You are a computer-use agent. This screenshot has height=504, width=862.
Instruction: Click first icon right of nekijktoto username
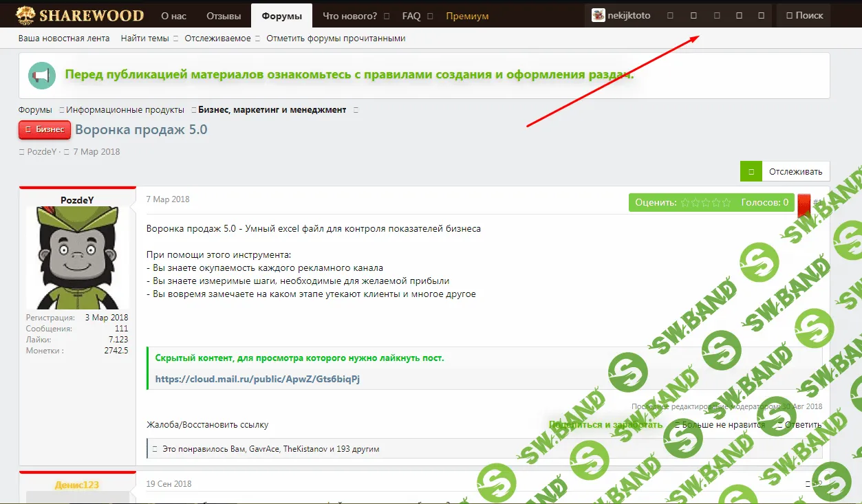[671, 16]
